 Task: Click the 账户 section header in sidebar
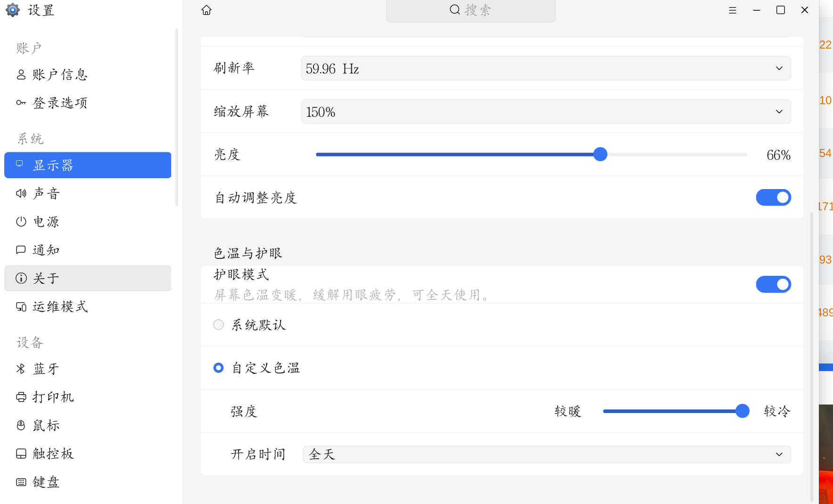coord(29,48)
